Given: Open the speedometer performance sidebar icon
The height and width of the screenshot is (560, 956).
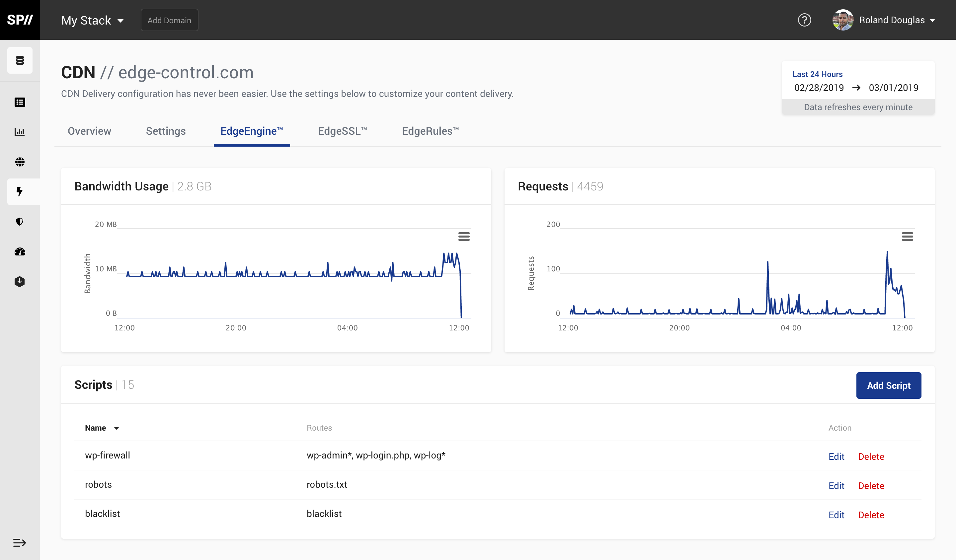Looking at the screenshot, I should (20, 251).
